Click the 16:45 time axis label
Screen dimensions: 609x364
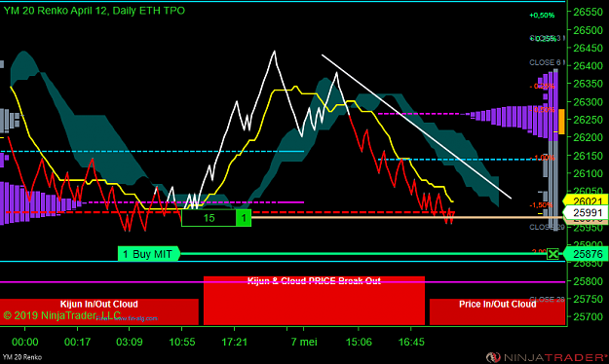[x=411, y=342]
